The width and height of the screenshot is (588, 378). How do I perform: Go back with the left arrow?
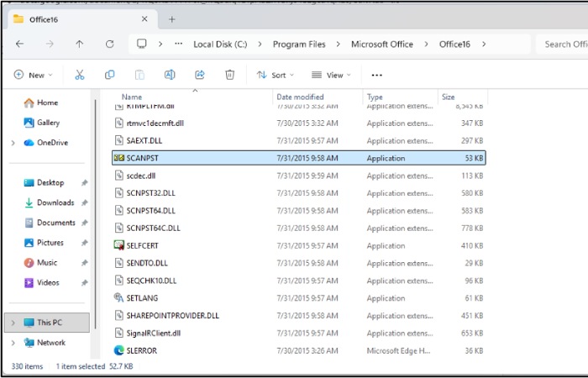click(x=20, y=45)
